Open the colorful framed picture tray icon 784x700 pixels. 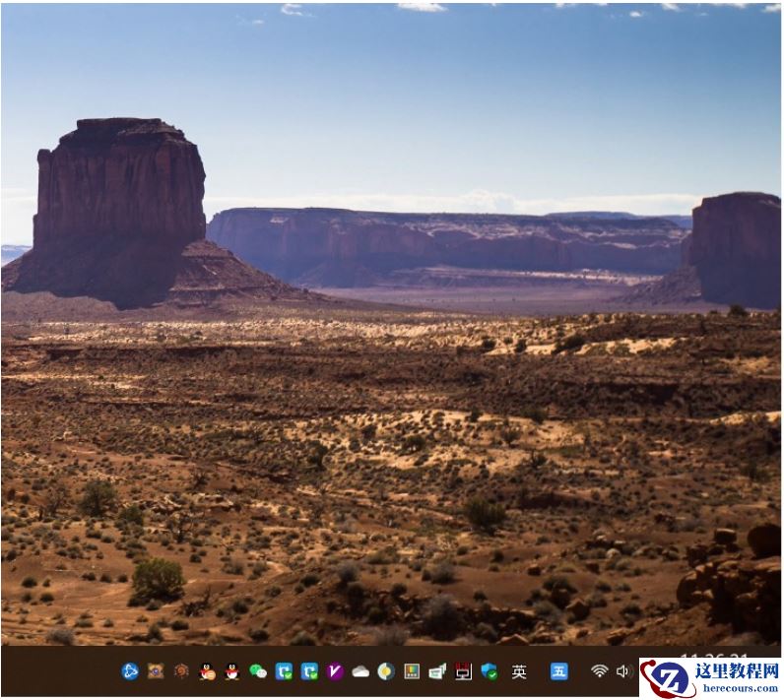[412, 671]
